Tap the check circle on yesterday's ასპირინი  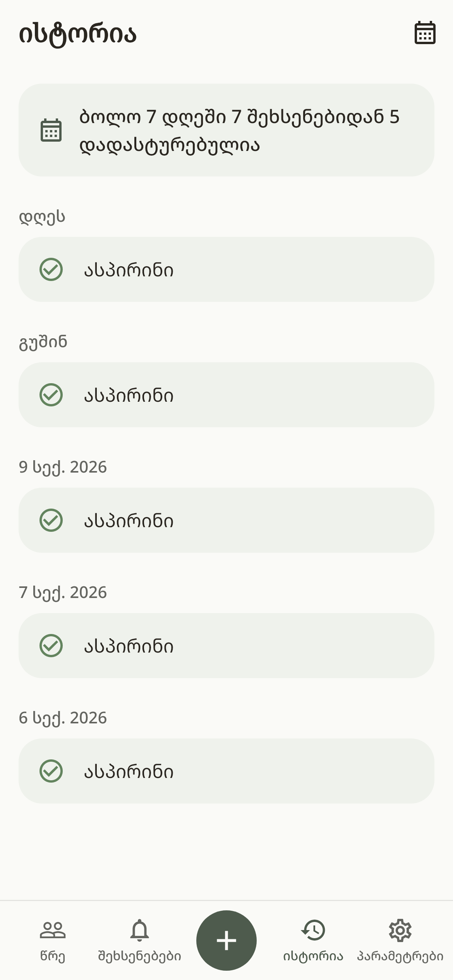51,395
